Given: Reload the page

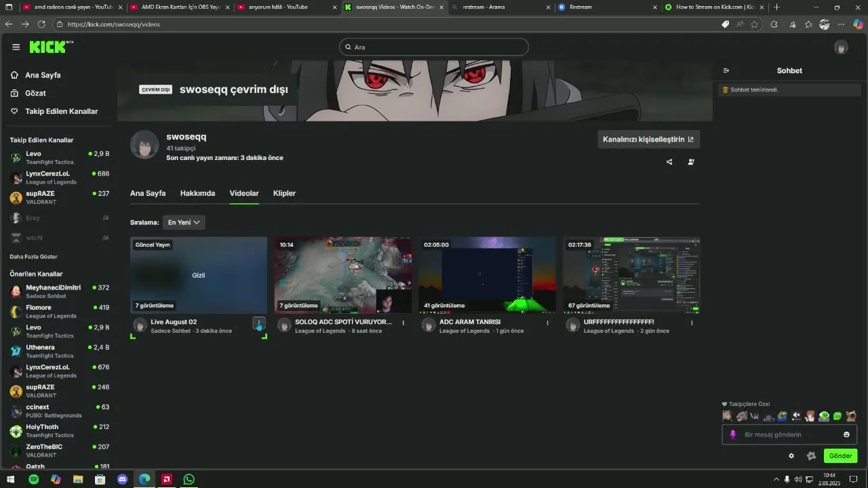Looking at the screenshot, I should [41, 24].
